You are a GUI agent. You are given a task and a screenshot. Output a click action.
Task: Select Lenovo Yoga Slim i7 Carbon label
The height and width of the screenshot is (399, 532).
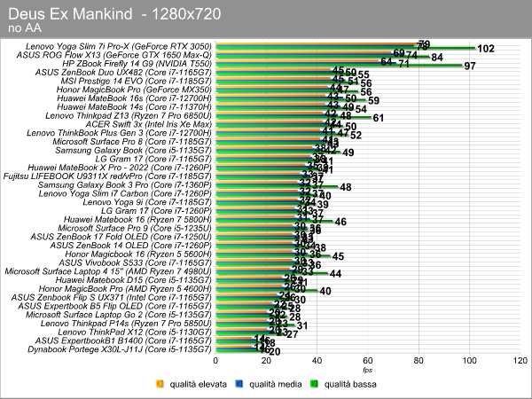(x=125, y=193)
